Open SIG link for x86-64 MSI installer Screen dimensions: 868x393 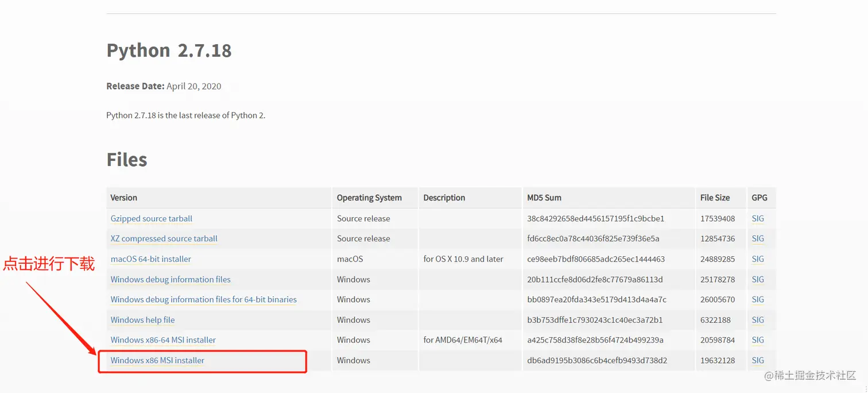(758, 340)
